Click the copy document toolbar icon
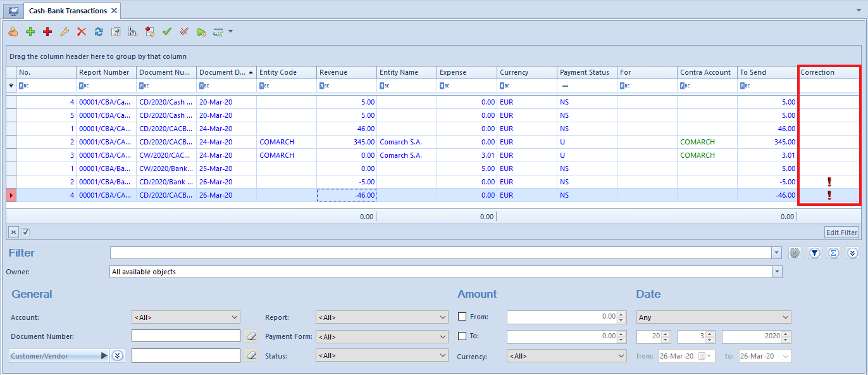The width and height of the screenshot is (868, 375). pyautogui.click(x=116, y=32)
